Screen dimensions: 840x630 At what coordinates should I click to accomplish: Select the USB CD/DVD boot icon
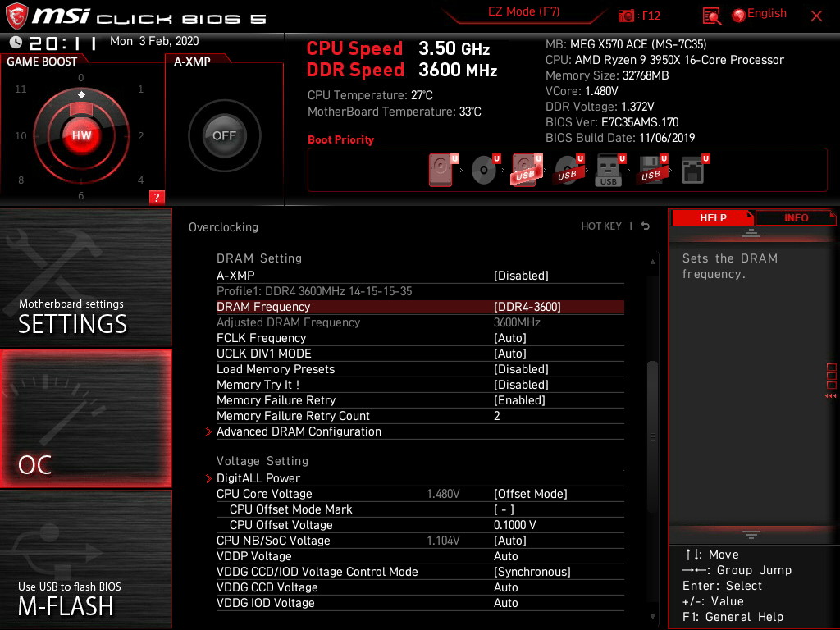[x=569, y=169]
